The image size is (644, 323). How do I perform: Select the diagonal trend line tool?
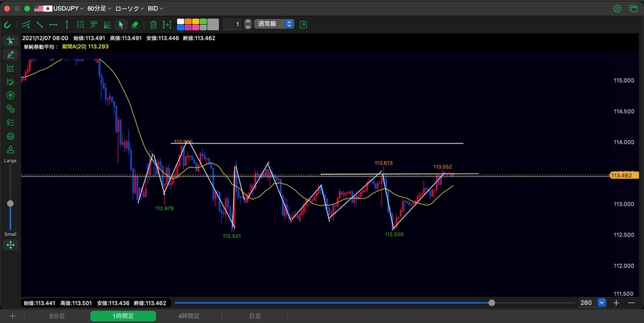pos(40,24)
